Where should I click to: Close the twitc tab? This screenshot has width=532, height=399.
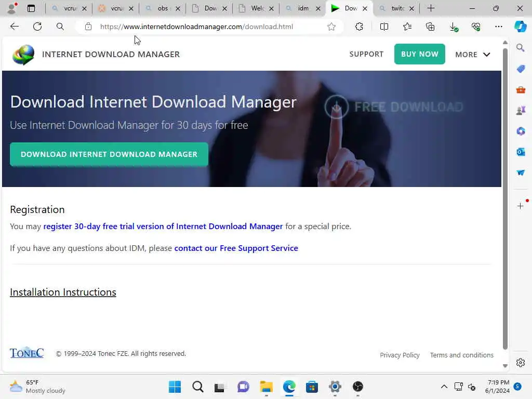point(411,8)
